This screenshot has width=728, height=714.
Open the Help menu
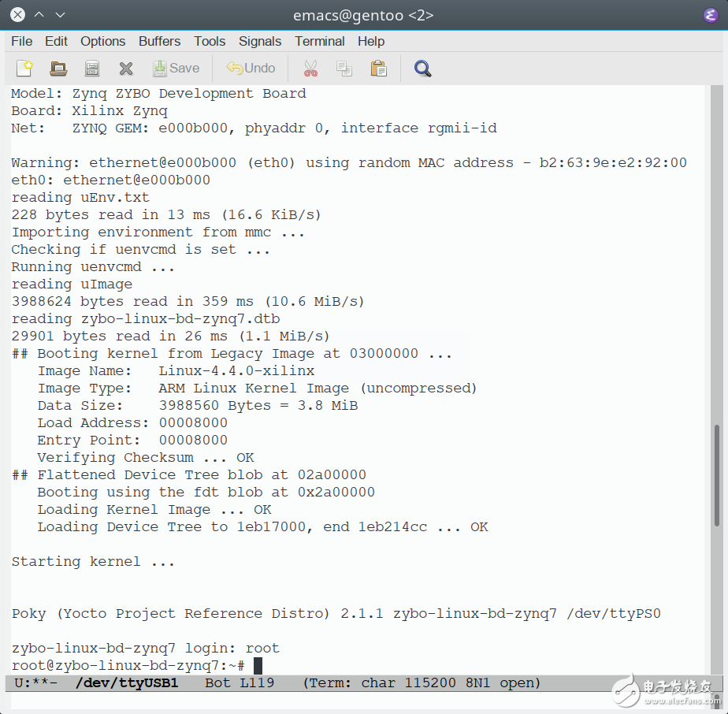tap(371, 41)
